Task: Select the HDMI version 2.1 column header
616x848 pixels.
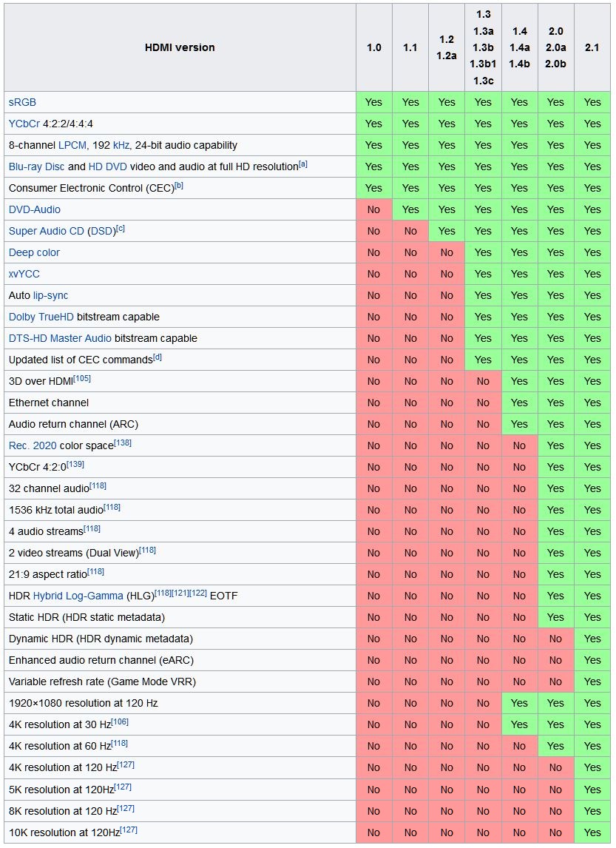Action: click(592, 47)
